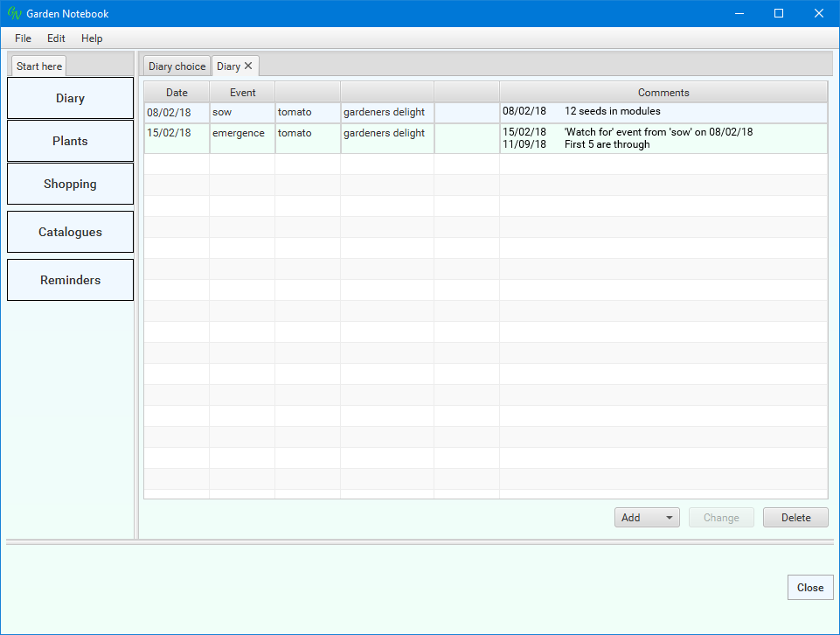840x635 pixels.
Task: Open the Help menu
Action: coord(92,38)
